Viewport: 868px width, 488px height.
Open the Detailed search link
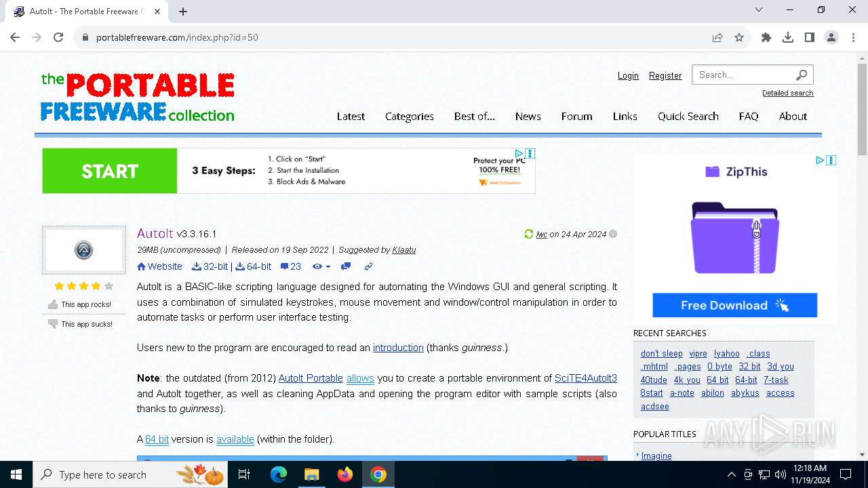[x=787, y=93]
